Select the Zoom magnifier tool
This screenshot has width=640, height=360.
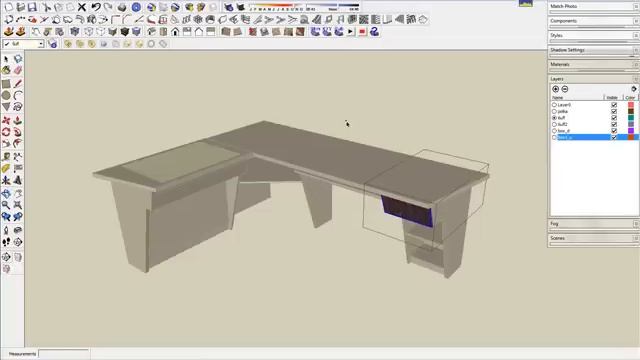(x=6, y=205)
